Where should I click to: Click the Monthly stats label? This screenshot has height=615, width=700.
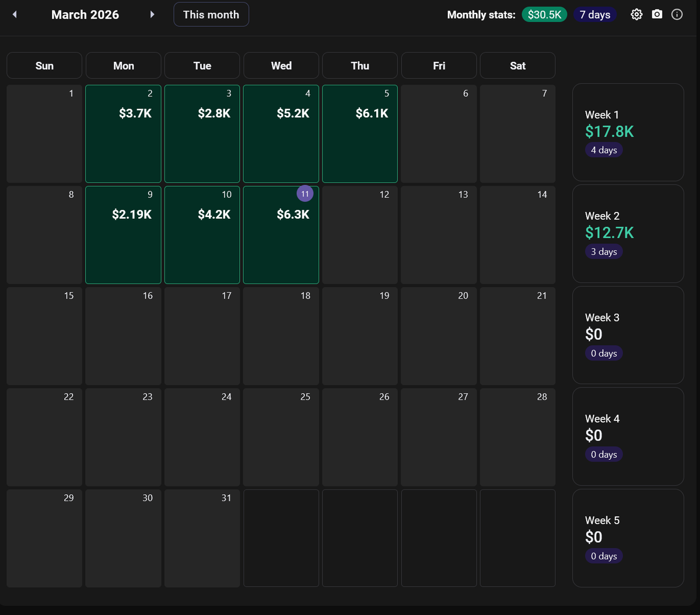481,15
